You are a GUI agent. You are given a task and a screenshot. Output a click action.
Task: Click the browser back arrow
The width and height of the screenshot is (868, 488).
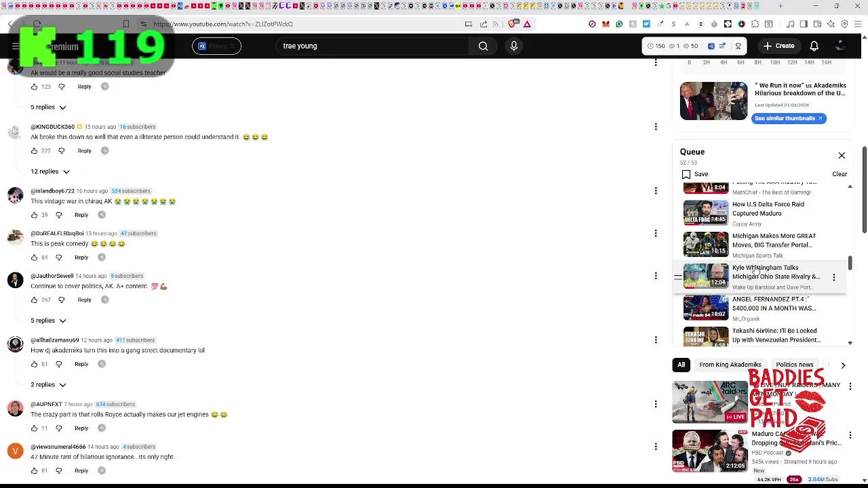[x=10, y=24]
